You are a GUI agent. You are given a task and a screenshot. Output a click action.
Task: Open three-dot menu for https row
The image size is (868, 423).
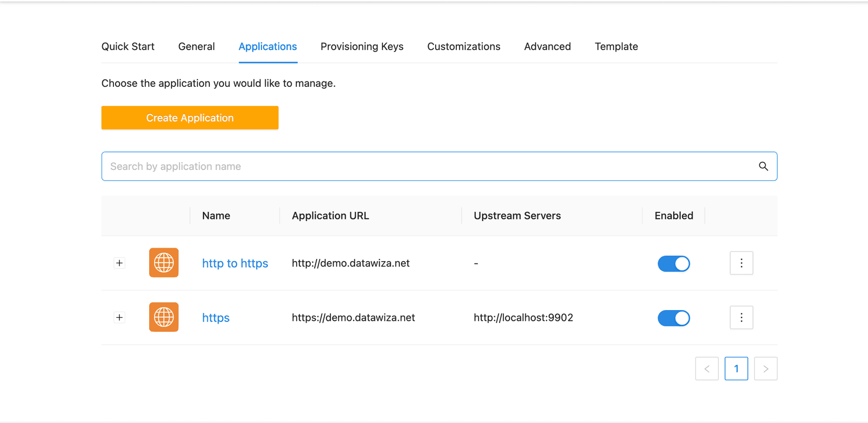pos(741,317)
